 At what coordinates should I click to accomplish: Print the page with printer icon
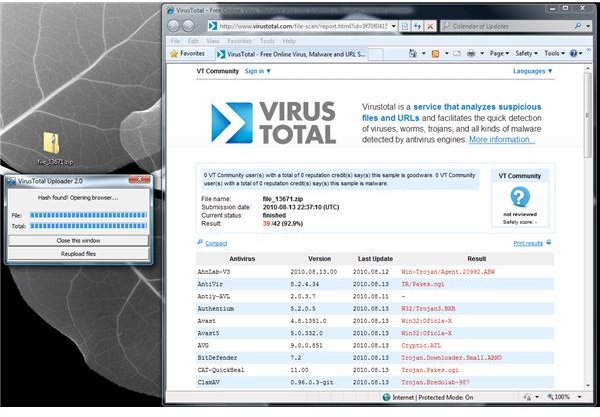471,54
